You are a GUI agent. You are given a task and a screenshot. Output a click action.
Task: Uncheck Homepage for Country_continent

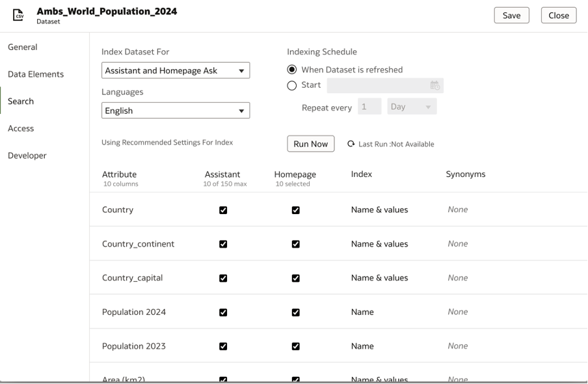[x=296, y=243]
